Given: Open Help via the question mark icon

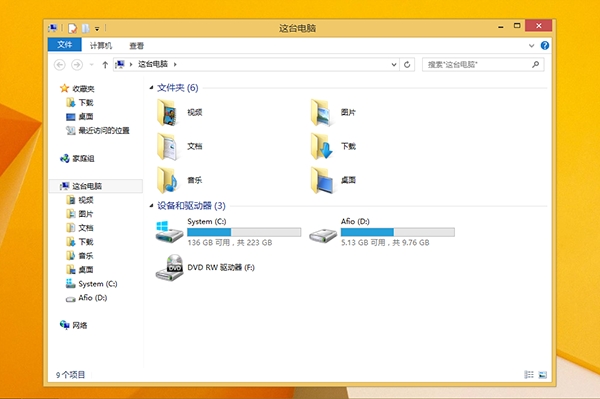Looking at the screenshot, I should pos(545,46).
